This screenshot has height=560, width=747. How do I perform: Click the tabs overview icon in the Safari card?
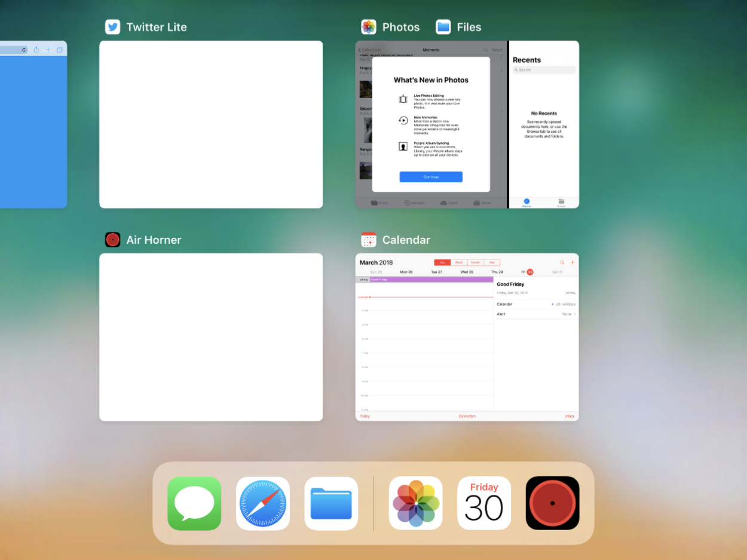[x=60, y=50]
